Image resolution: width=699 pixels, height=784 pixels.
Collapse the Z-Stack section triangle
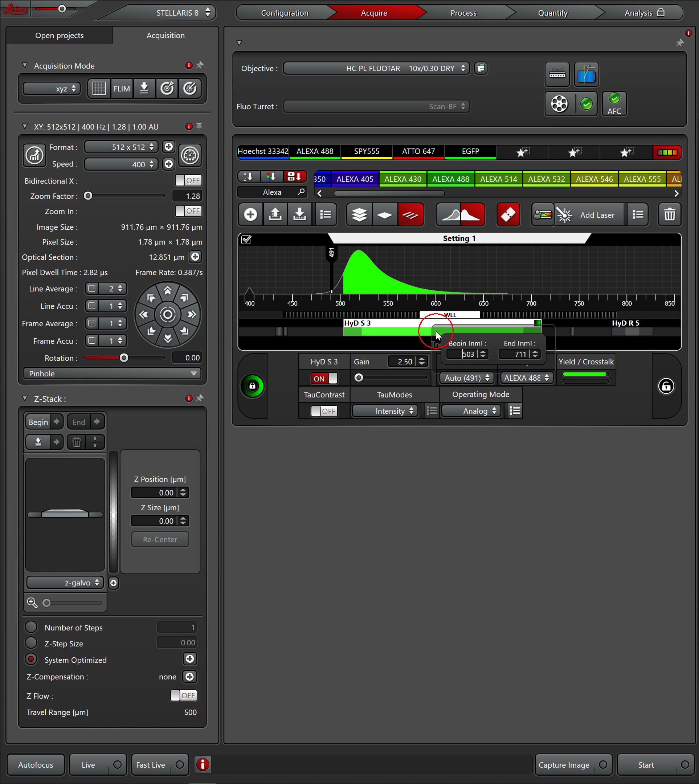(25, 398)
